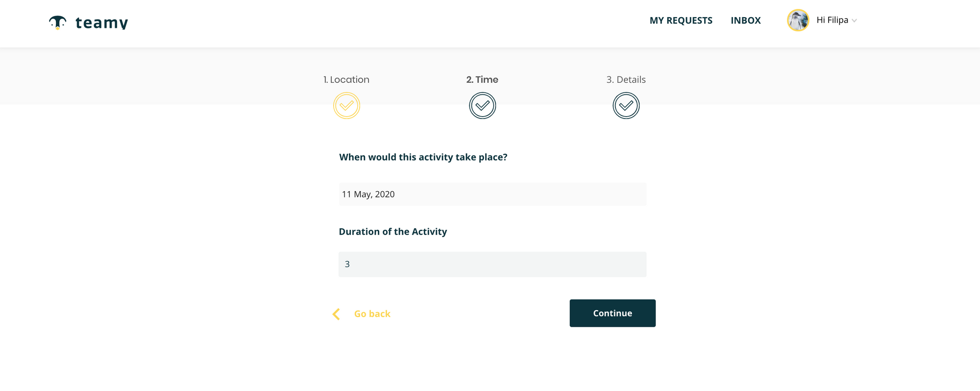The height and width of the screenshot is (391, 980).
Task: Click the Hi Filipa greeting text
Action: pos(832,20)
